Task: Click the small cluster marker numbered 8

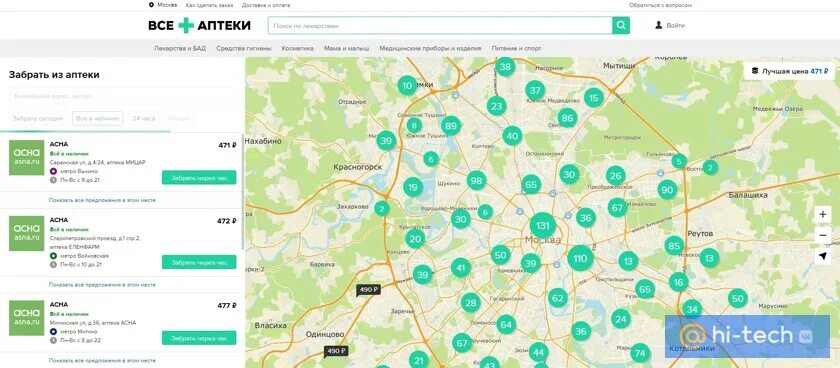Action: pyautogui.click(x=414, y=126)
